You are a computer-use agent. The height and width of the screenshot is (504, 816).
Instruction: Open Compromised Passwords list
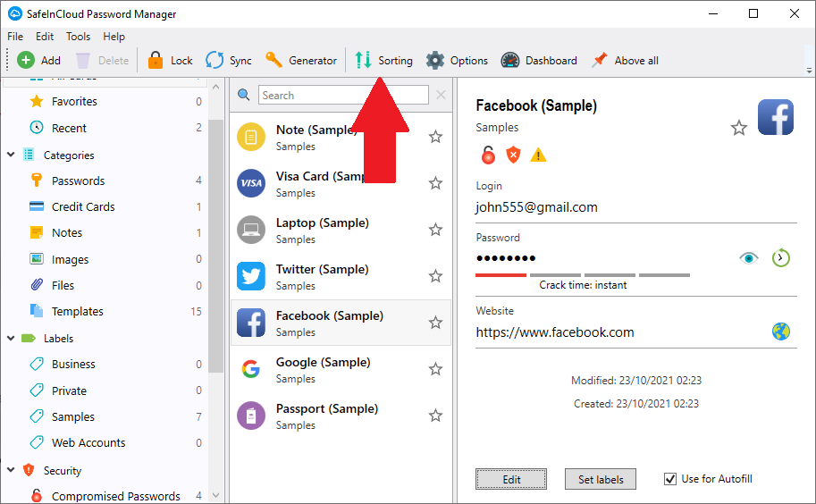pyautogui.click(x=104, y=496)
